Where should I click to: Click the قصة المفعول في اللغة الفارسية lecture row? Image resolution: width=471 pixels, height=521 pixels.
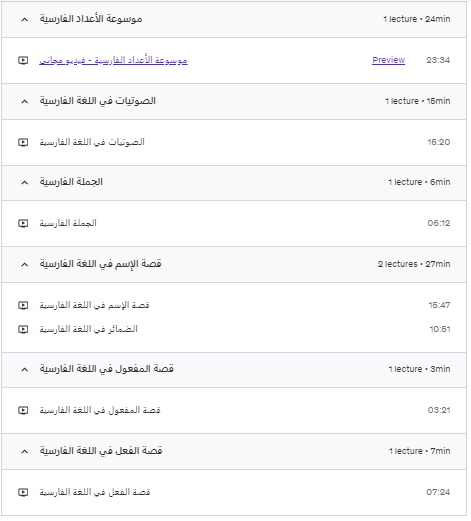coord(234,410)
